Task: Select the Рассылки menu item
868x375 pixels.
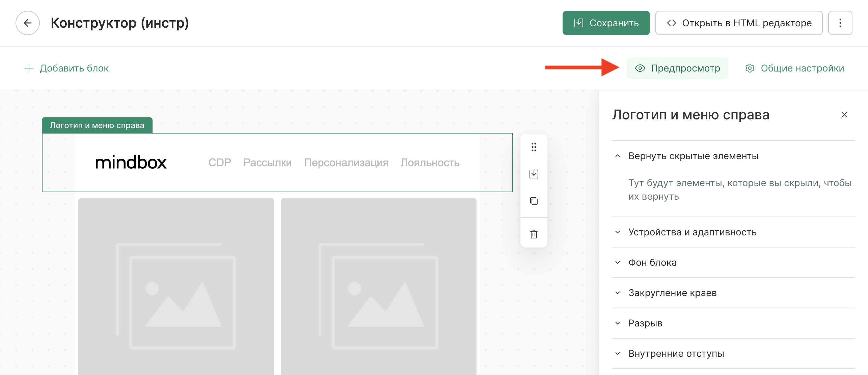Action: click(267, 163)
